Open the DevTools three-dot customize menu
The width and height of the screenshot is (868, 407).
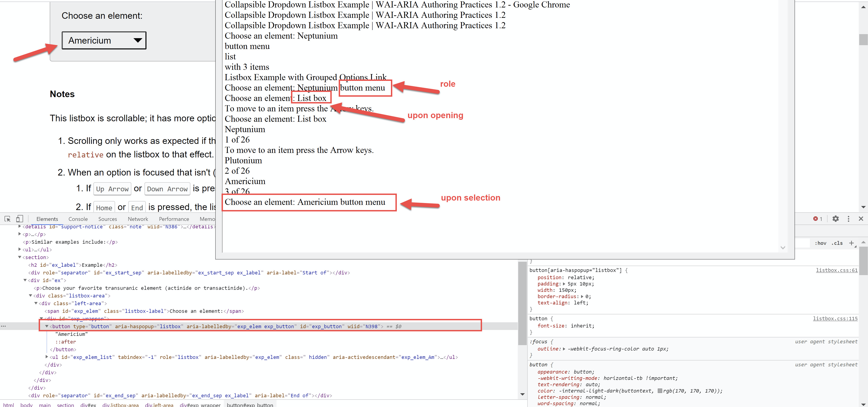coord(848,219)
